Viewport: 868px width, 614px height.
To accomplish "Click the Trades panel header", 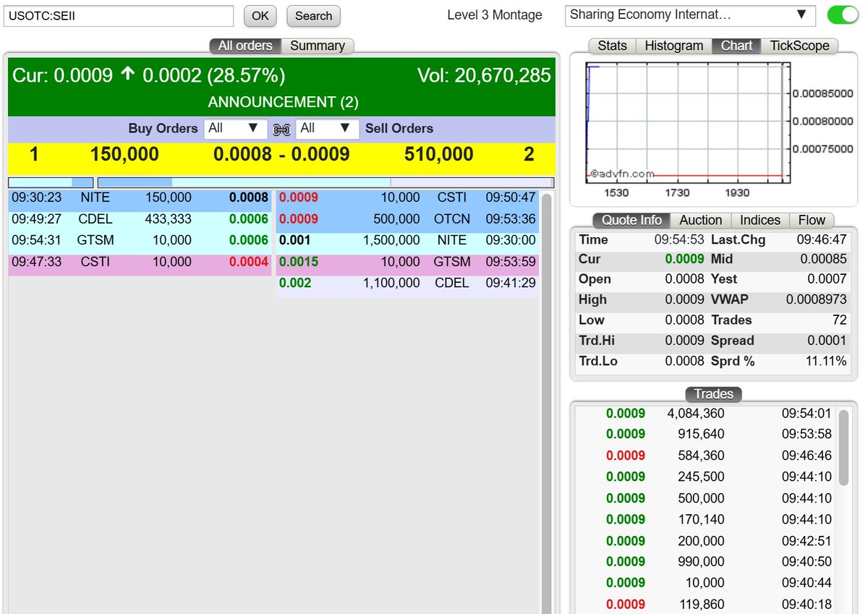I will 713,394.
